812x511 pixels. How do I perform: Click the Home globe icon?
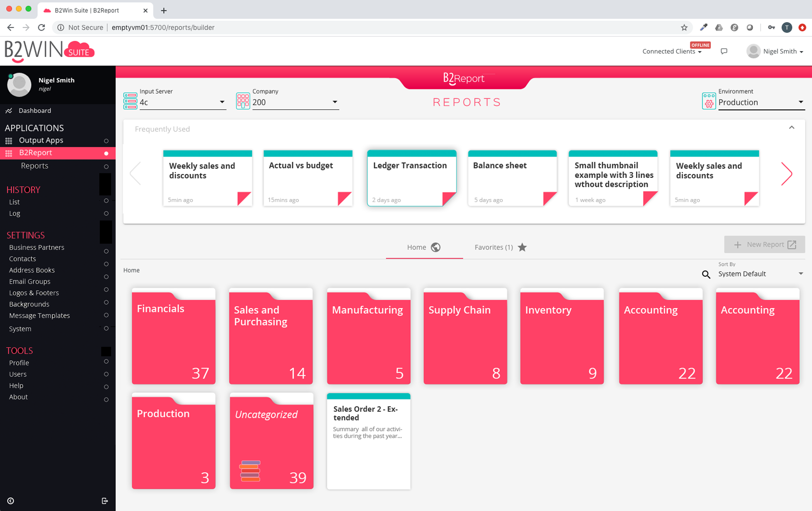click(x=436, y=247)
